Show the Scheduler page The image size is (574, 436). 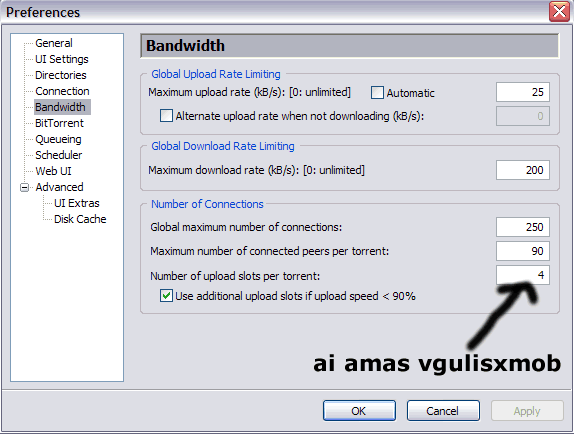pos(59,155)
